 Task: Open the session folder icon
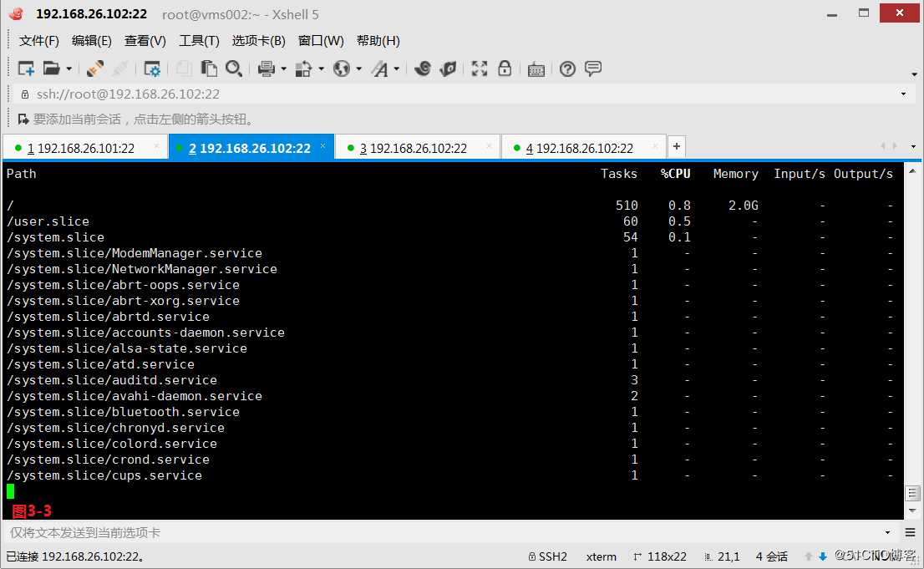coord(51,69)
